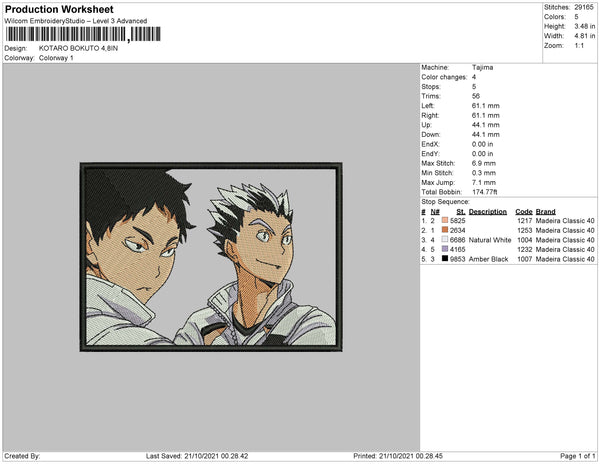This screenshot has width=600, height=464.
Task: Click the peach 5825 thread color swatch
Action: click(x=445, y=220)
